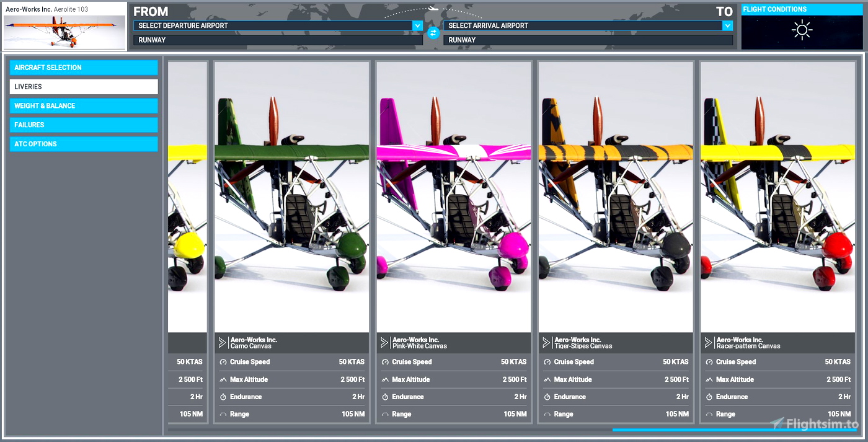
Task: Click the Pink-White Canvas livery name
Action: [x=420, y=346]
